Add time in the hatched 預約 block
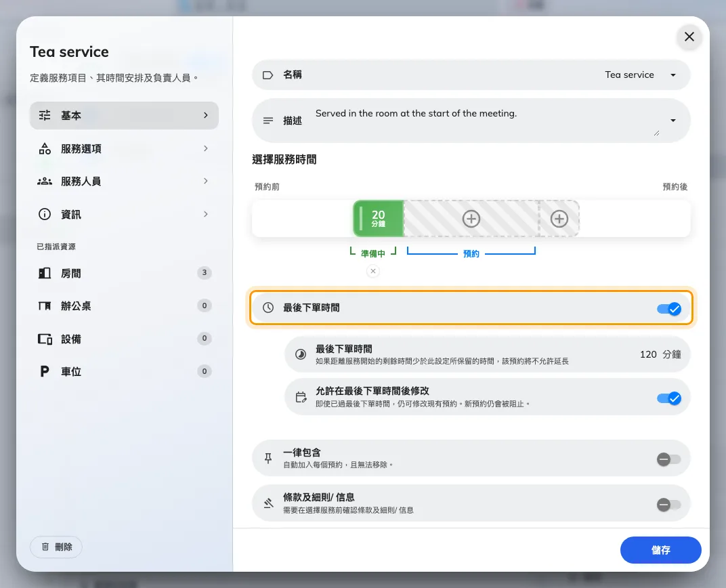The width and height of the screenshot is (726, 588). (x=471, y=219)
